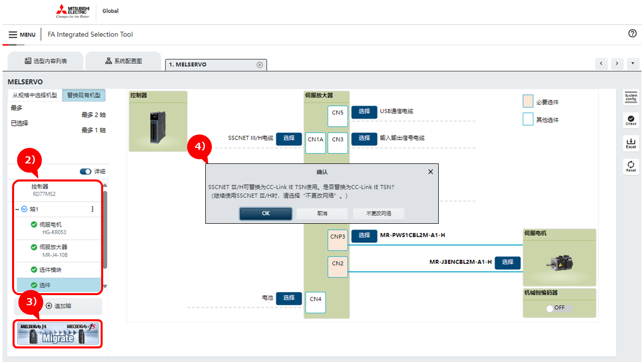Click the MR-J3ENCBL2M-A1-H cable label
644x362 pixels.
pos(460,262)
